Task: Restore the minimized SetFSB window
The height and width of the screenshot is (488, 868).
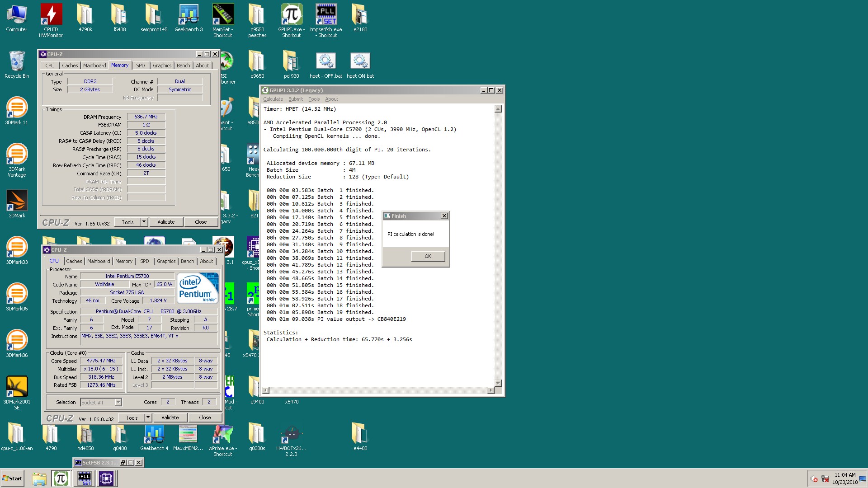Action: (x=123, y=463)
